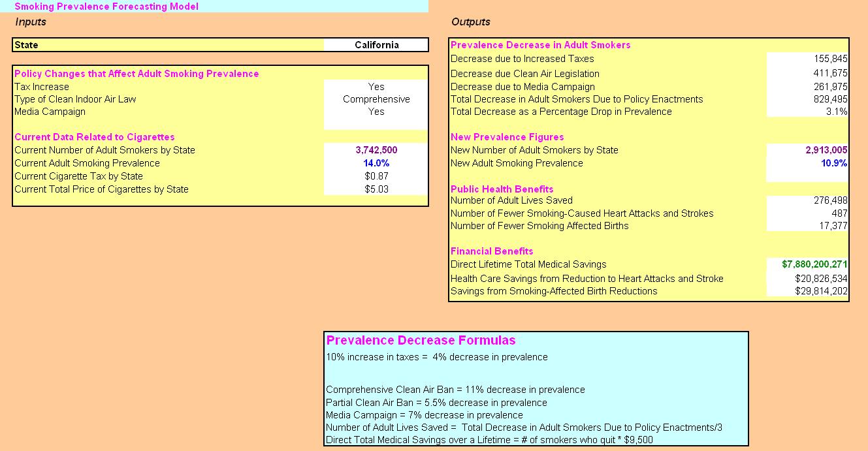868x451 pixels.
Task: Select the $0.87 cigarette tax cell
Action: [376, 176]
